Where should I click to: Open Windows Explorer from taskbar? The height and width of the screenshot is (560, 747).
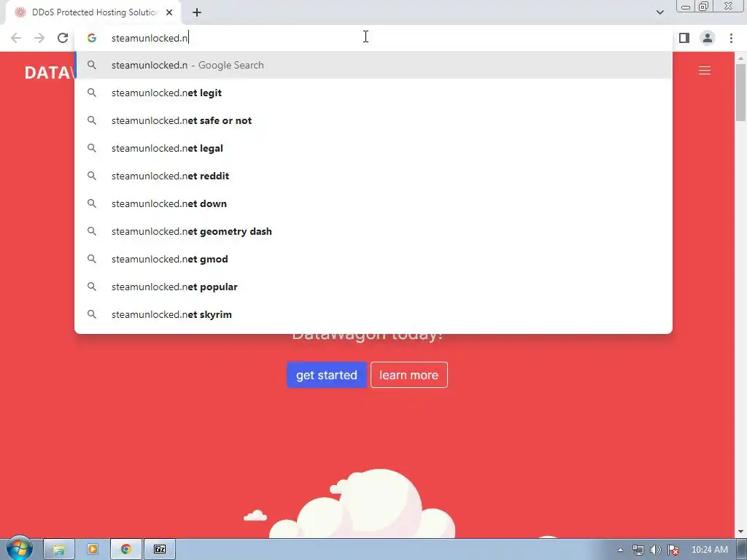59,550
